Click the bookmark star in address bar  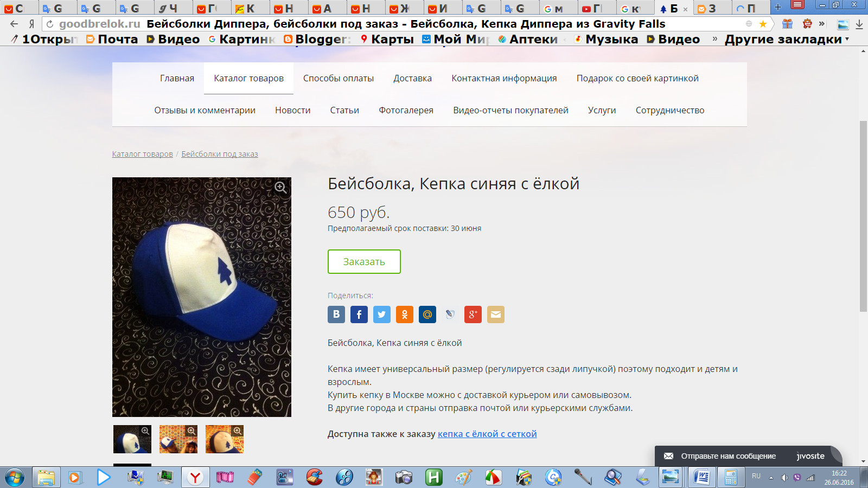point(763,24)
